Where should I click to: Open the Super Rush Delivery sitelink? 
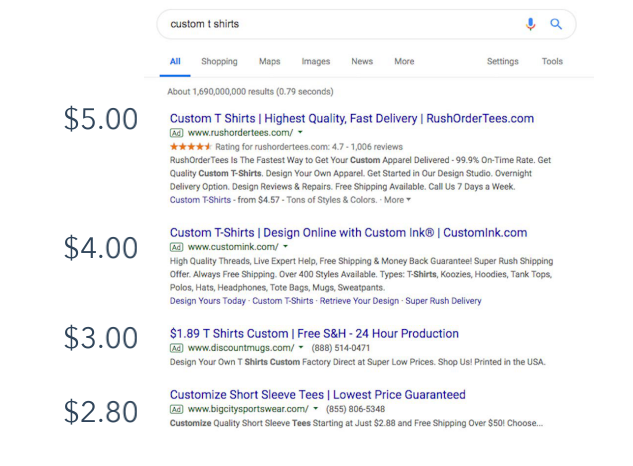pyautogui.click(x=443, y=301)
